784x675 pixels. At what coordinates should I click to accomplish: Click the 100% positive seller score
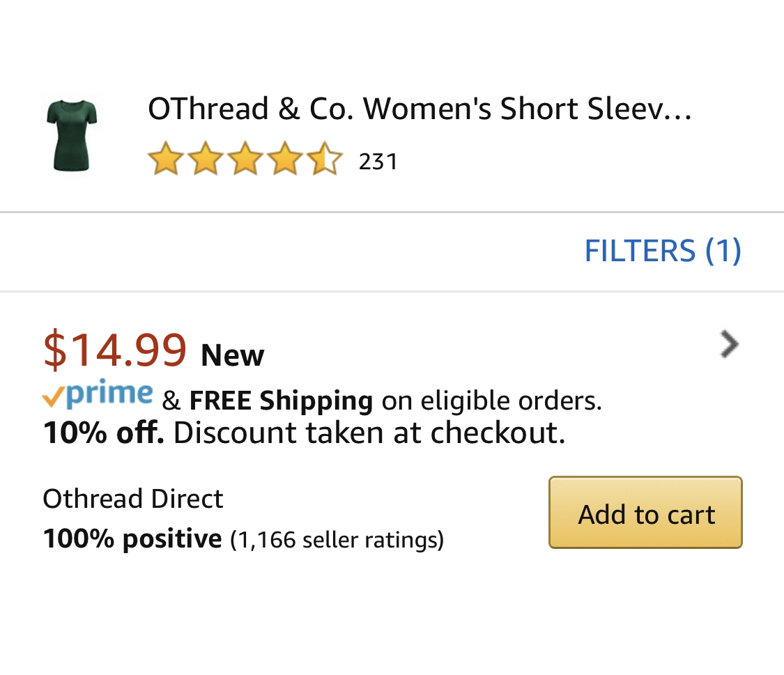131,538
